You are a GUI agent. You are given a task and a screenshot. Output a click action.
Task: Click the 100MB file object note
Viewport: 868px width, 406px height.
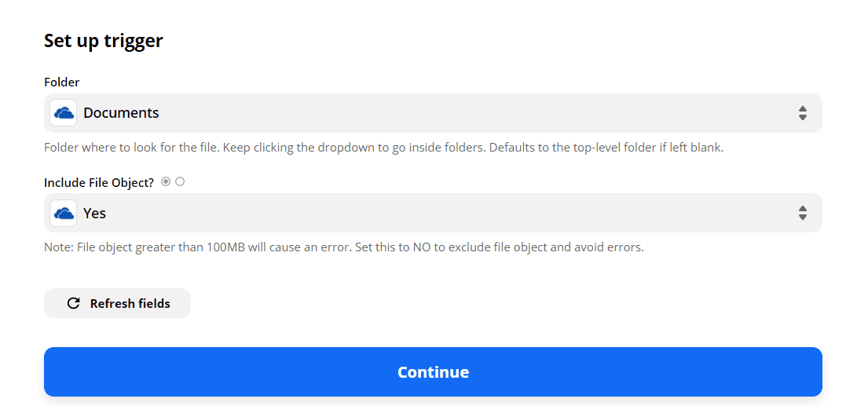click(x=343, y=247)
